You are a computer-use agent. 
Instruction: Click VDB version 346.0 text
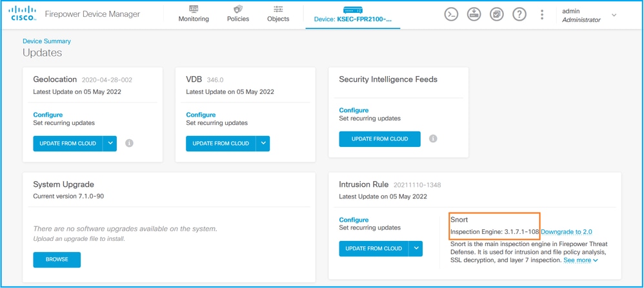[x=216, y=80]
